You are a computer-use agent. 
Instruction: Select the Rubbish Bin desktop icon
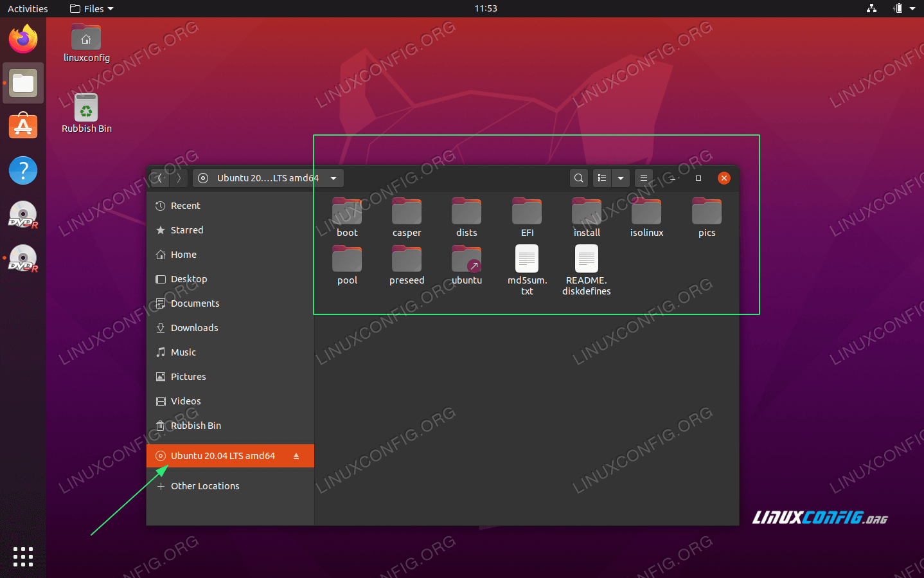(x=86, y=113)
